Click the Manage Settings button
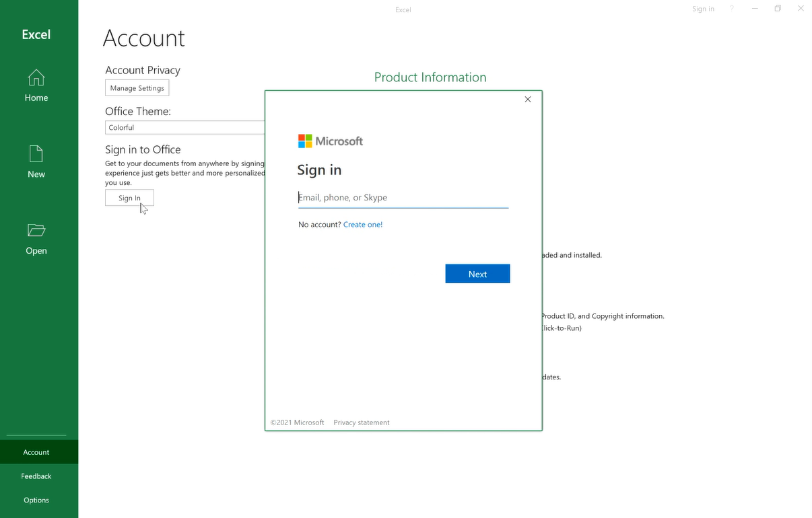This screenshot has width=812, height=518. pos(137,88)
